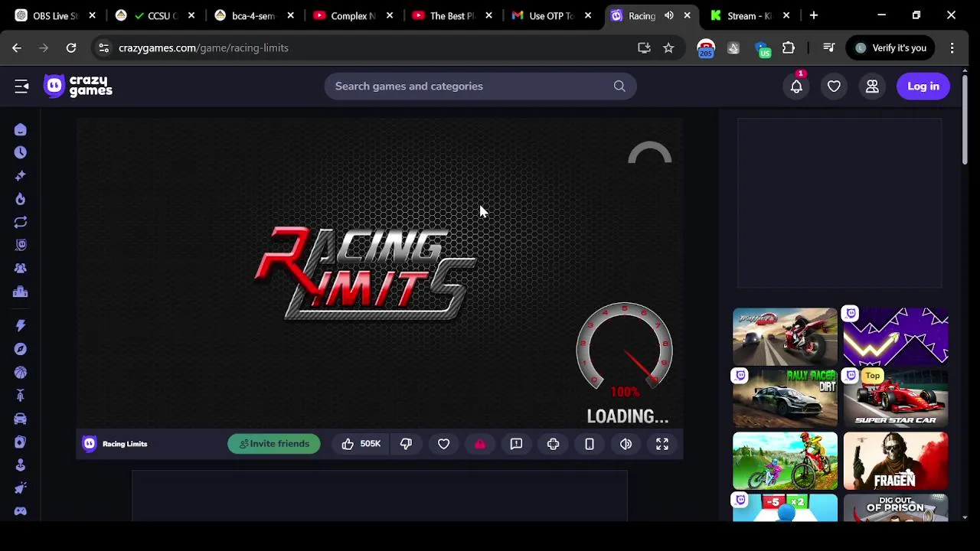Open friends icon in header
Screen dimensions: 980x551
click(872, 86)
